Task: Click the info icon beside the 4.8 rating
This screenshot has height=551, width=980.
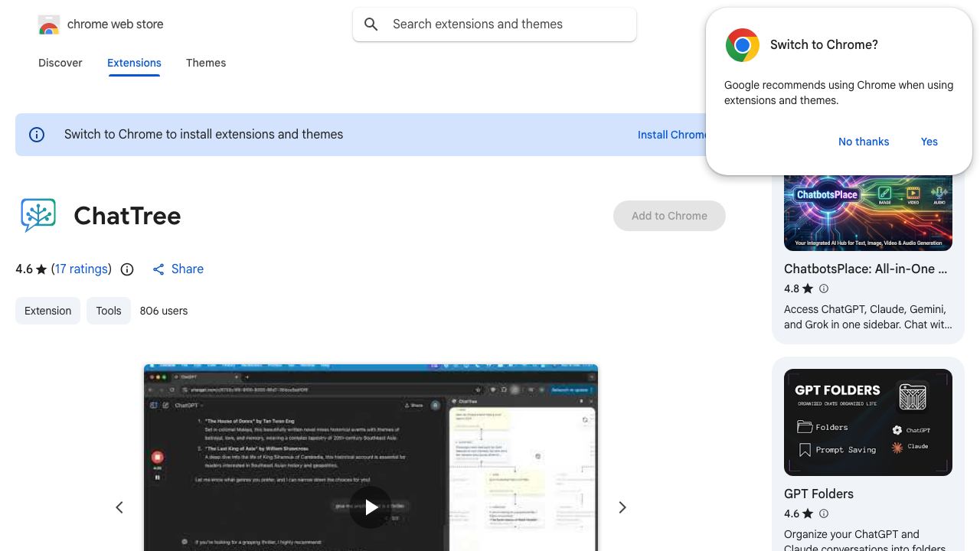Action: (x=824, y=289)
